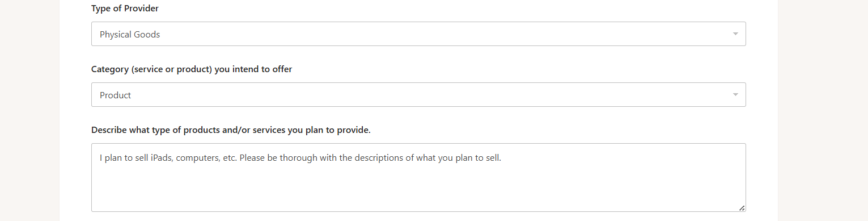Click the caret icon next to Product
Viewport: 868px width, 221px height.
(x=735, y=95)
